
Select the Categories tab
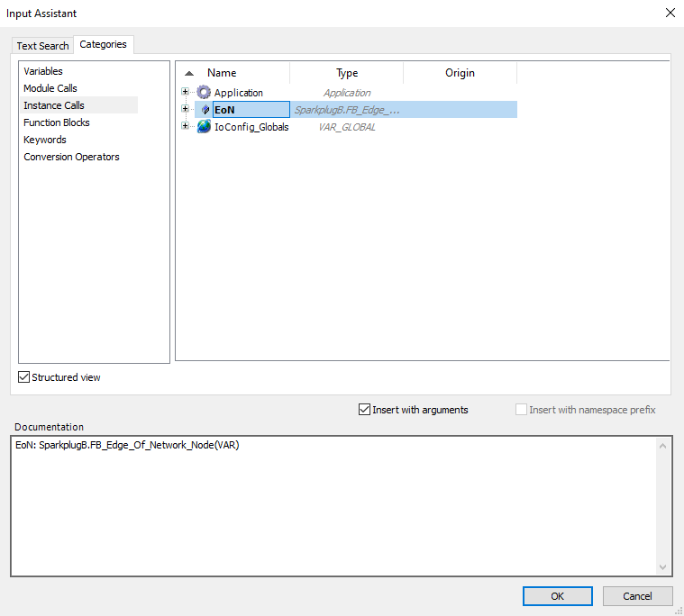pyautogui.click(x=104, y=44)
